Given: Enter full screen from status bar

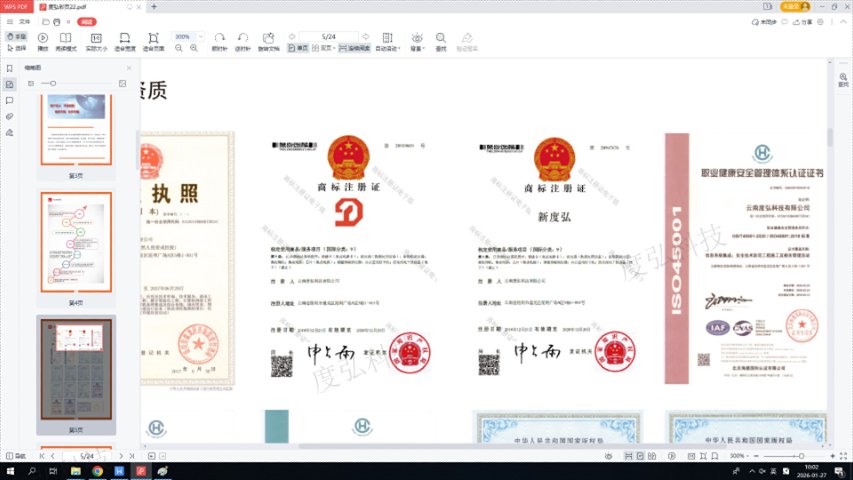Looking at the screenshot, I should [843, 456].
